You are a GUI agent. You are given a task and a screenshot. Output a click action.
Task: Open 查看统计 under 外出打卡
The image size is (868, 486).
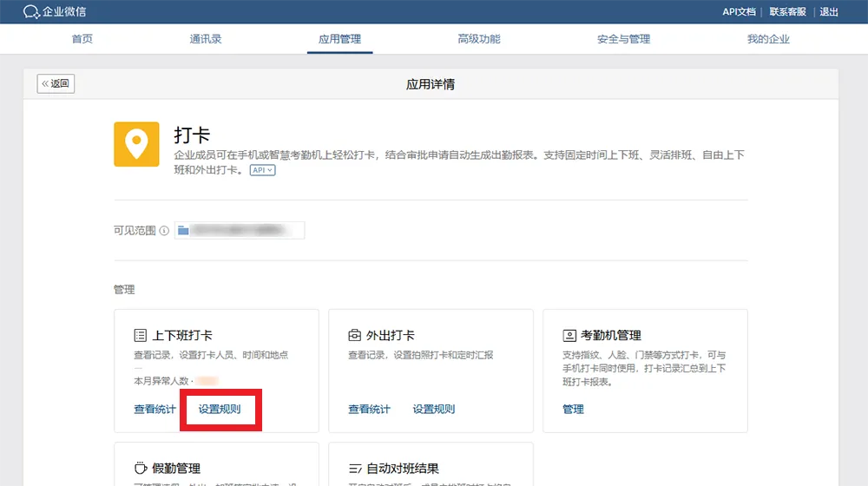point(369,409)
